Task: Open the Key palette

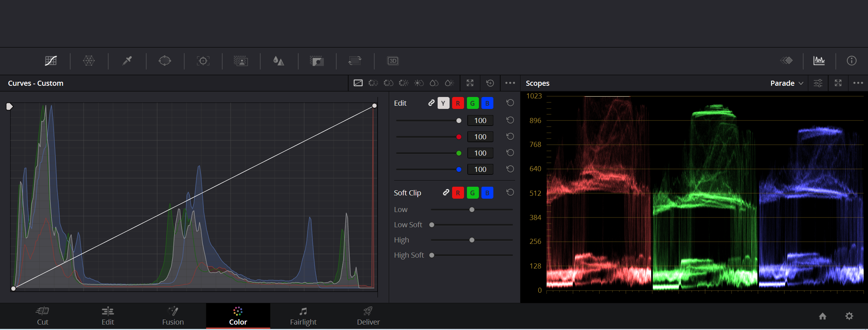Action: [317, 61]
